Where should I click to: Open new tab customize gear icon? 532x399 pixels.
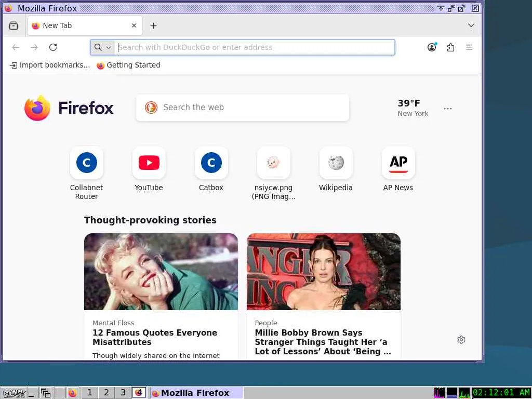461,340
